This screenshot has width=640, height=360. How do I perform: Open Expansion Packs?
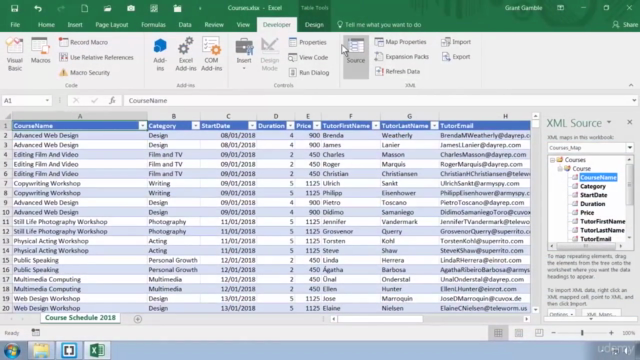[x=402, y=57]
